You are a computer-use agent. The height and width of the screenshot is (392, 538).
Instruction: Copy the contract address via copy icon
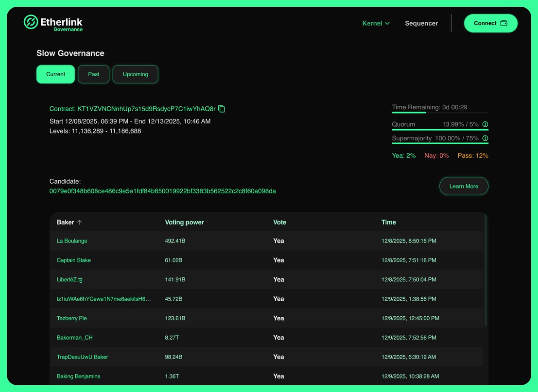pyautogui.click(x=221, y=109)
